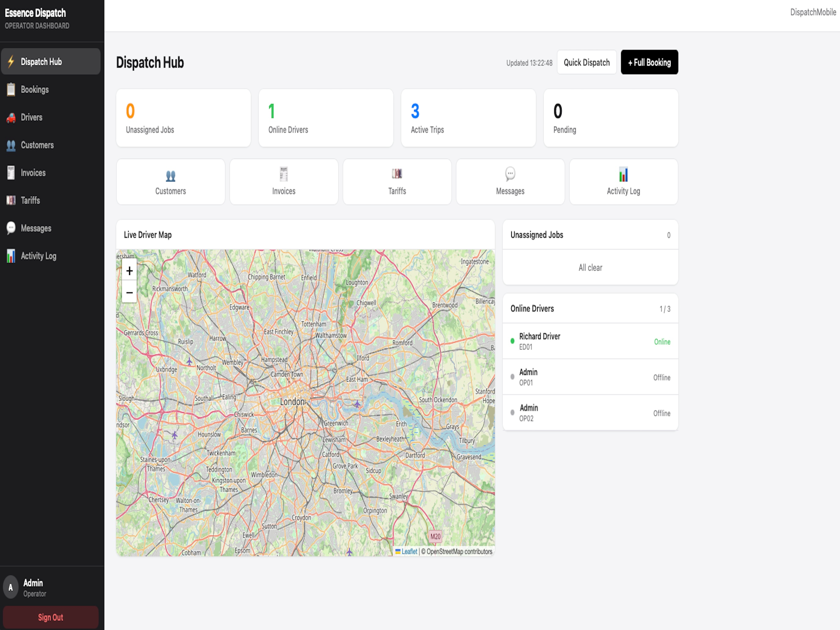The height and width of the screenshot is (630, 840).
Task: Click the Customers people icon in sidebar
Action: [11, 145]
